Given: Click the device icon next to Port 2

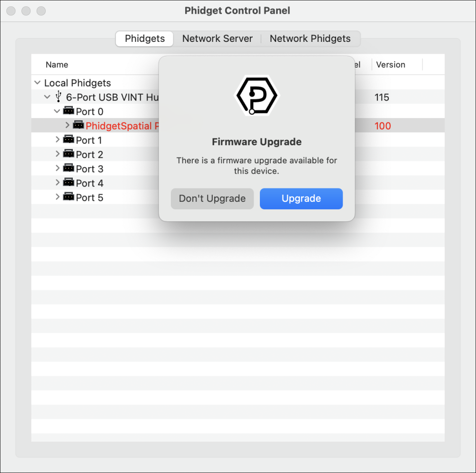Looking at the screenshot, I should point(69,154).
